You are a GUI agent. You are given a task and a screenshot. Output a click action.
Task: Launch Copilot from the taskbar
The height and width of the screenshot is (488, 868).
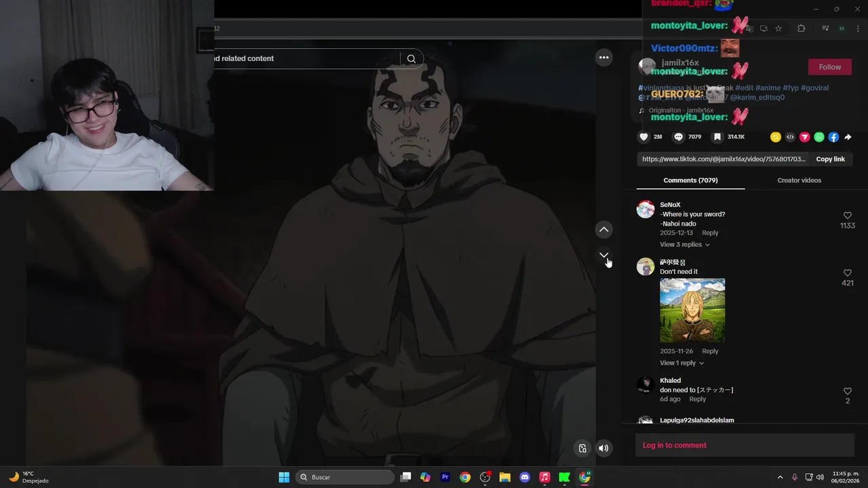tap(425, 477)
